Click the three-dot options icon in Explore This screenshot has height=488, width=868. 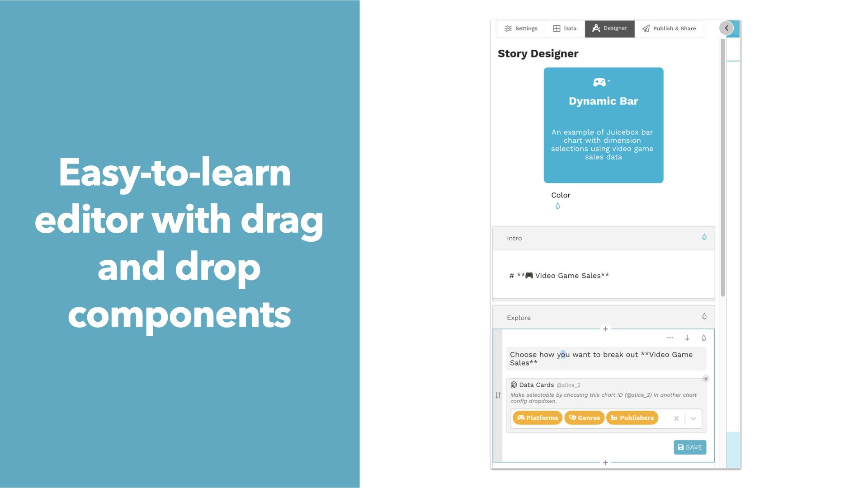[x=670, y=337]
